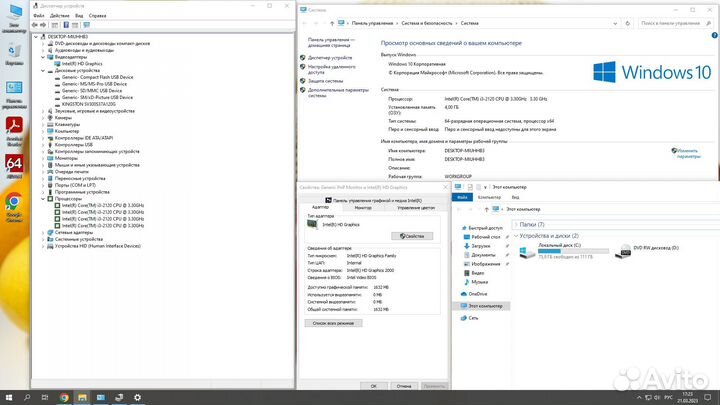Click the network icon in system tray

(648, 398)
